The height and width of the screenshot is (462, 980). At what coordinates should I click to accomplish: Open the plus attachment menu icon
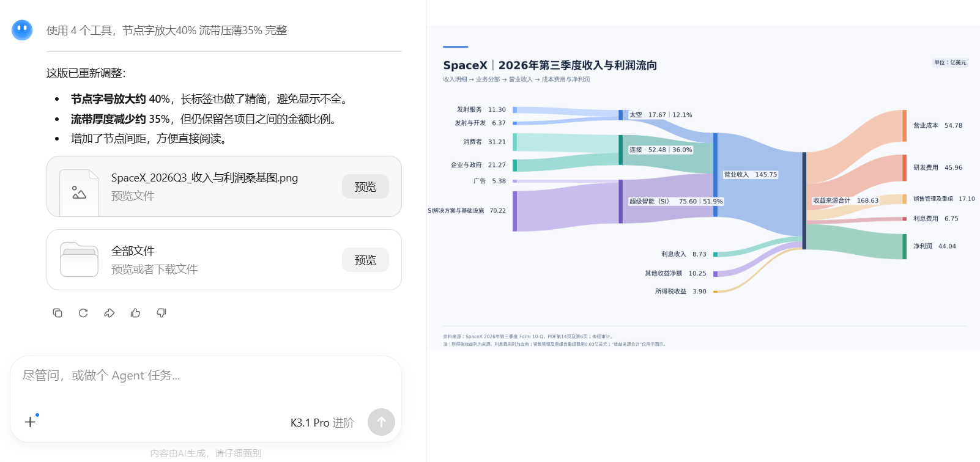pos(30,422)
